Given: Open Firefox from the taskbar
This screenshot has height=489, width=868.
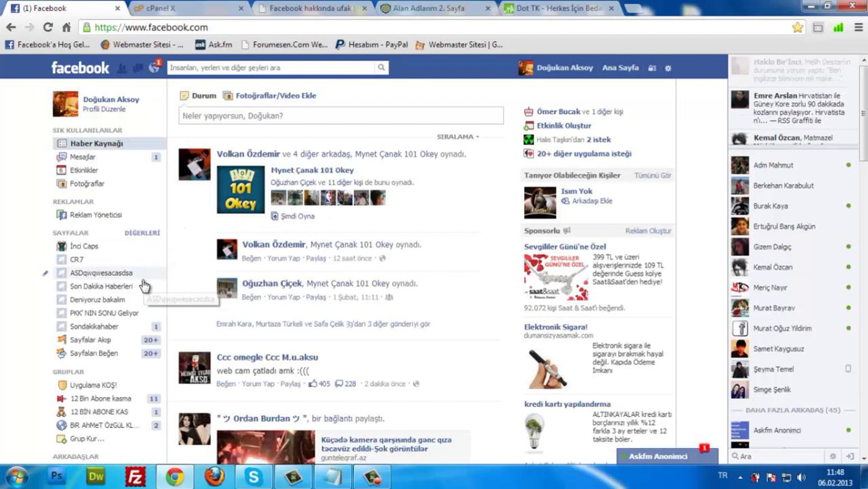Looking at the screenshot, I should click(214, 476).
